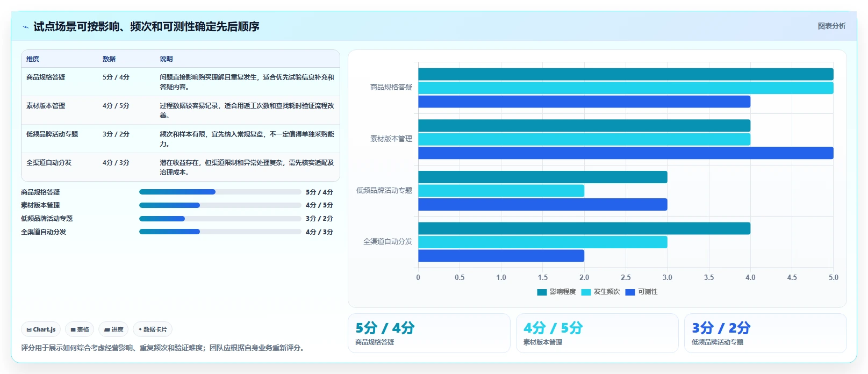
Task: Click the 可测性 bar for 商品规格答疑
Action: [x=584, y=102]
